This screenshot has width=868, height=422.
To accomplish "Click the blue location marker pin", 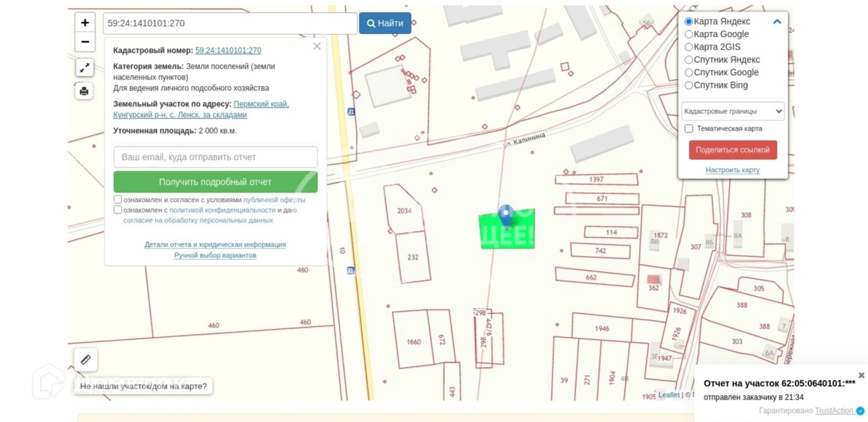I will (x=505, y=216).
